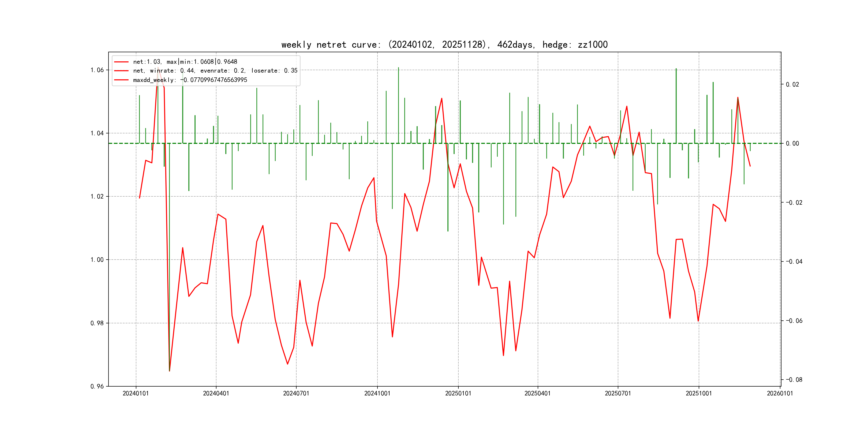868x434 pixels.
Task: Click the chart title 'weekly netret curve'
Action: [x=444, y=45]
